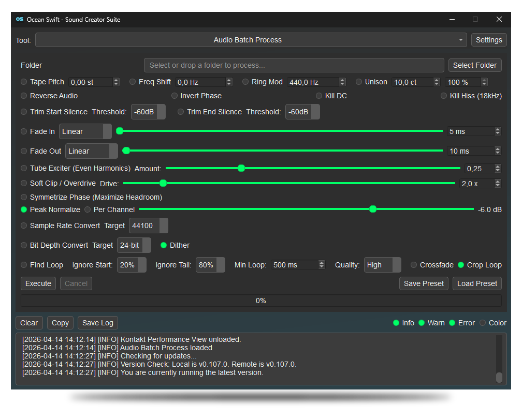522x420 pixels.
Task: Click the Min Loop spinner arrows
Action: pos(322,265)
